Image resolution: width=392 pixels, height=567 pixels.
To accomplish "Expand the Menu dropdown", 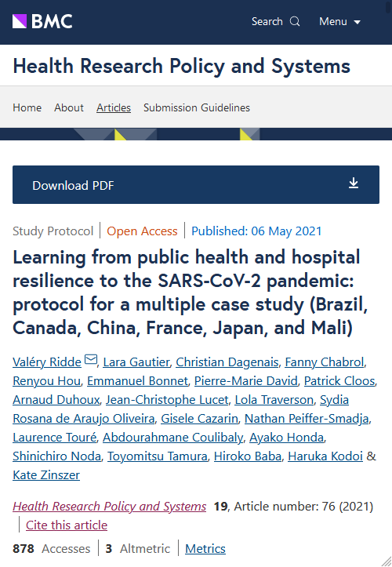I will click(x=339, y=21).
